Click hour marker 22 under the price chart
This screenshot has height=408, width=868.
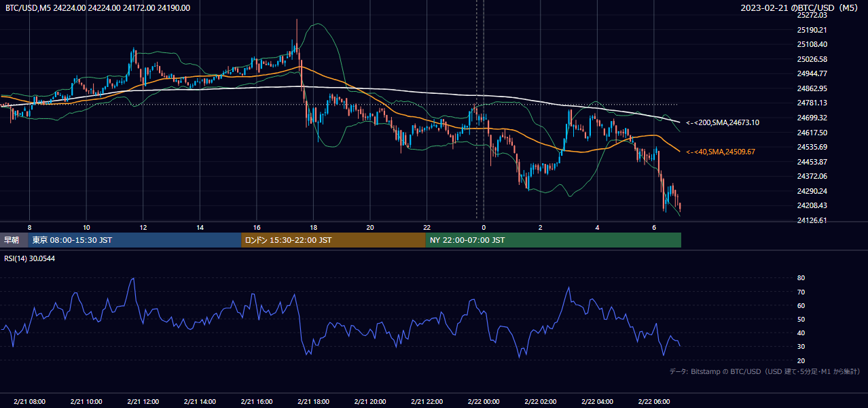coord(427,227)
